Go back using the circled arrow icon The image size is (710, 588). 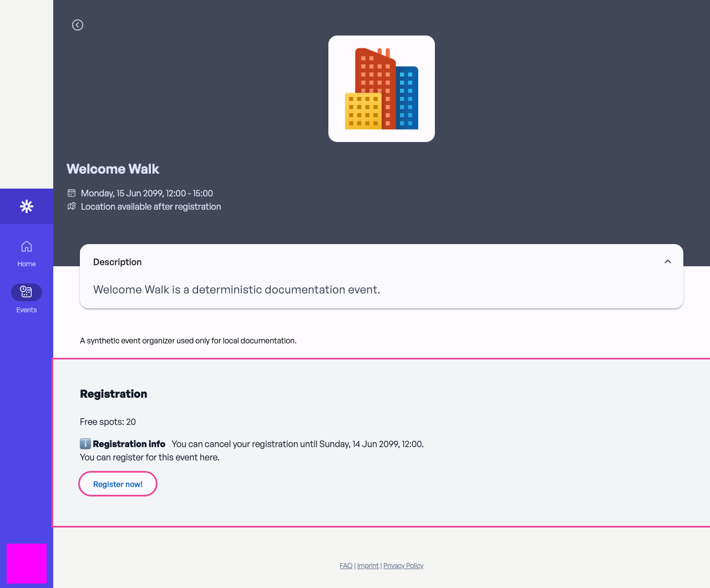pos(78,25)
